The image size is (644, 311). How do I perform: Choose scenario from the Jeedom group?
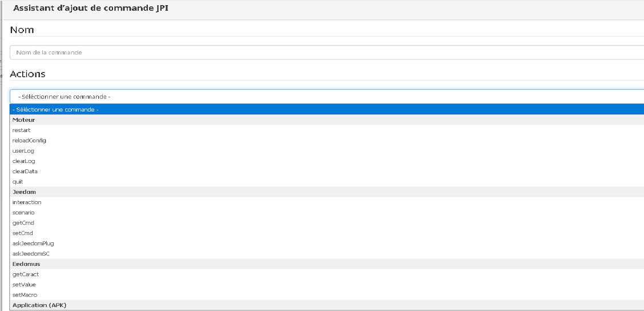tap(23, 213)
